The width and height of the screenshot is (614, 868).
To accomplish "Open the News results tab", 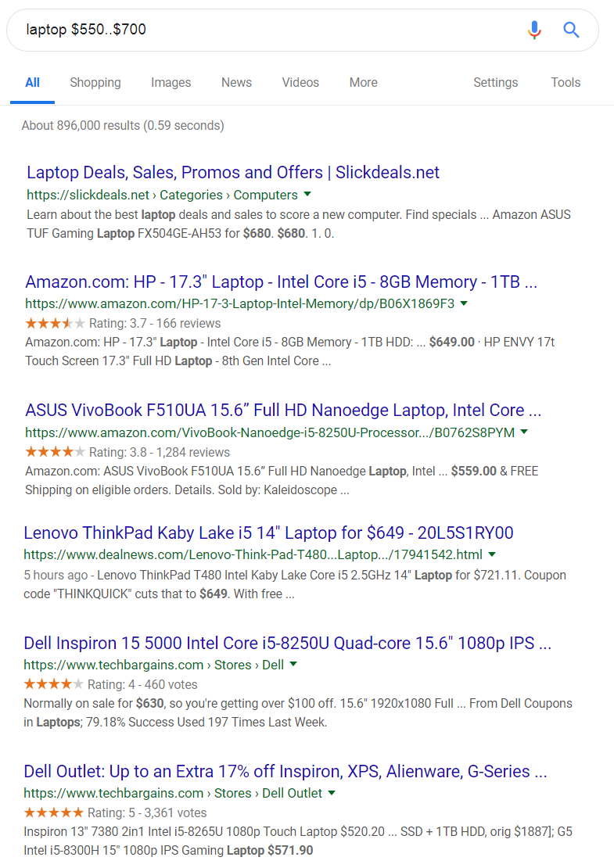I will click(x=236, y=82).
